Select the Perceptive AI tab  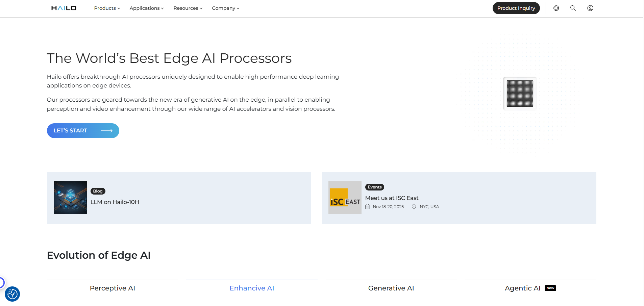click(113, 288)
